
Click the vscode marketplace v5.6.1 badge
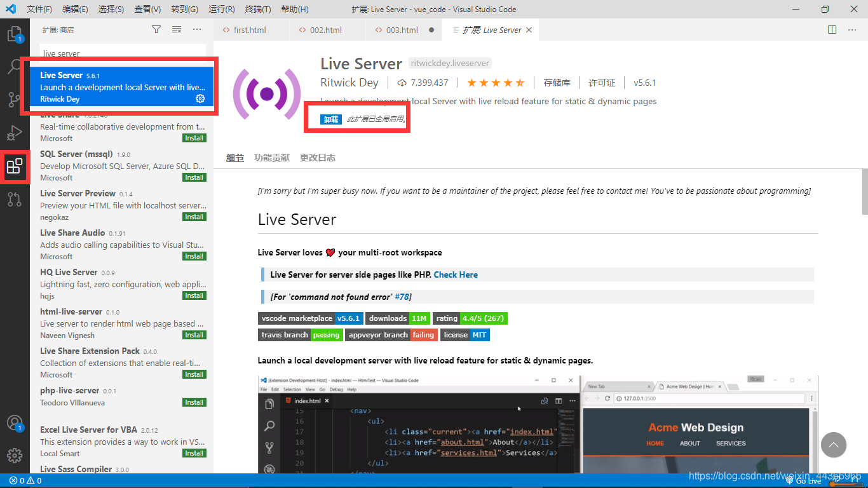[311, 318]
